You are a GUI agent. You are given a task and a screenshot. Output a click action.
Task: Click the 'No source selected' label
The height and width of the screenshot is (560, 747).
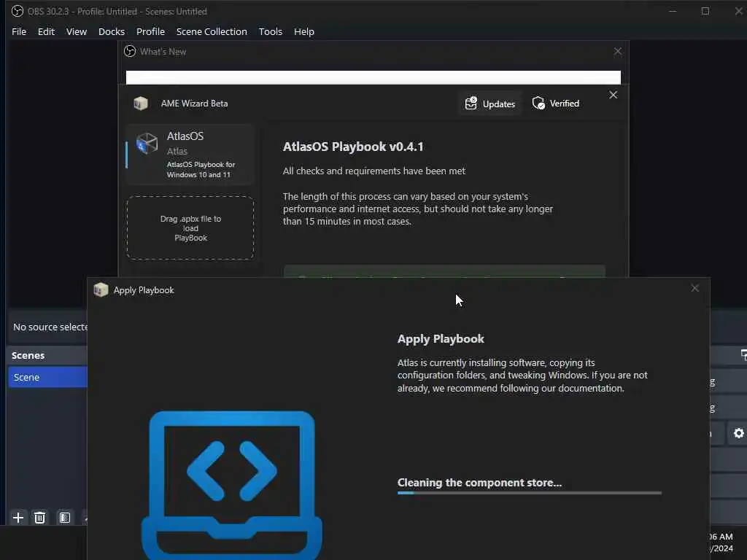[50, 327]
